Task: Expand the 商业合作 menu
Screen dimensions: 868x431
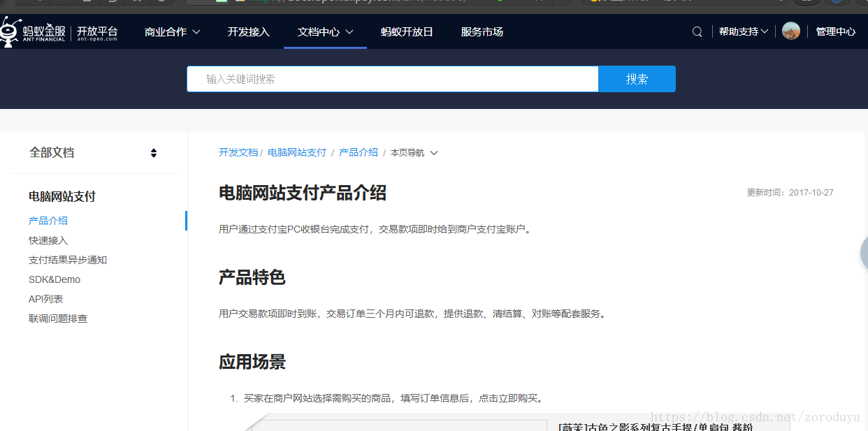Action: (172, 32)
